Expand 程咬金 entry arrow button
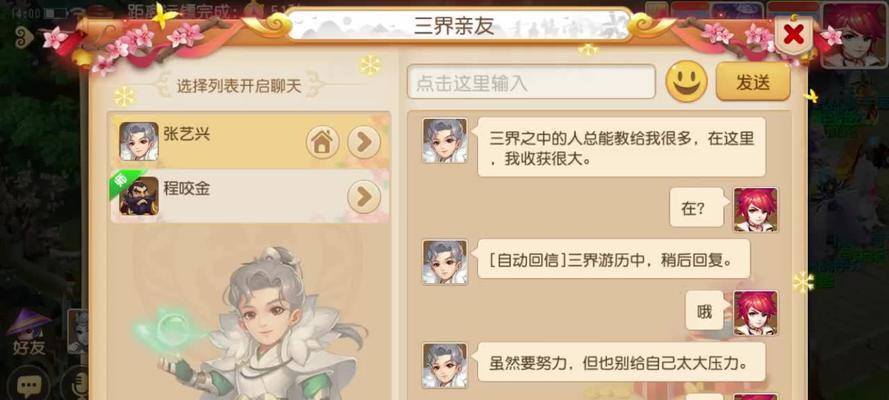This screenshot has height=400, width=889. pos(364,197)
